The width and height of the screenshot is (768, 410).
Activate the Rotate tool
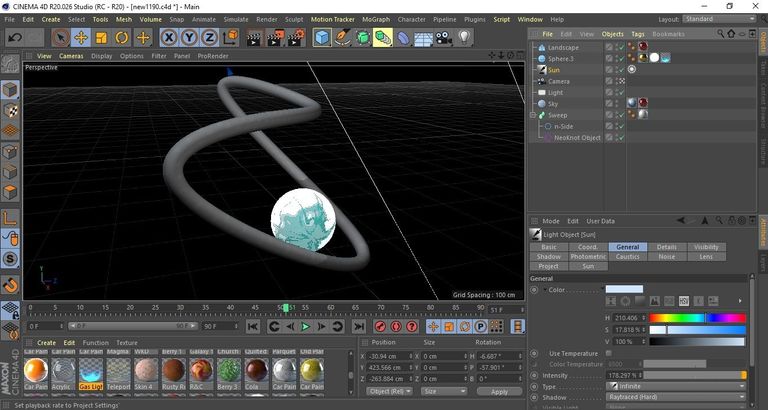click(122, 38)
